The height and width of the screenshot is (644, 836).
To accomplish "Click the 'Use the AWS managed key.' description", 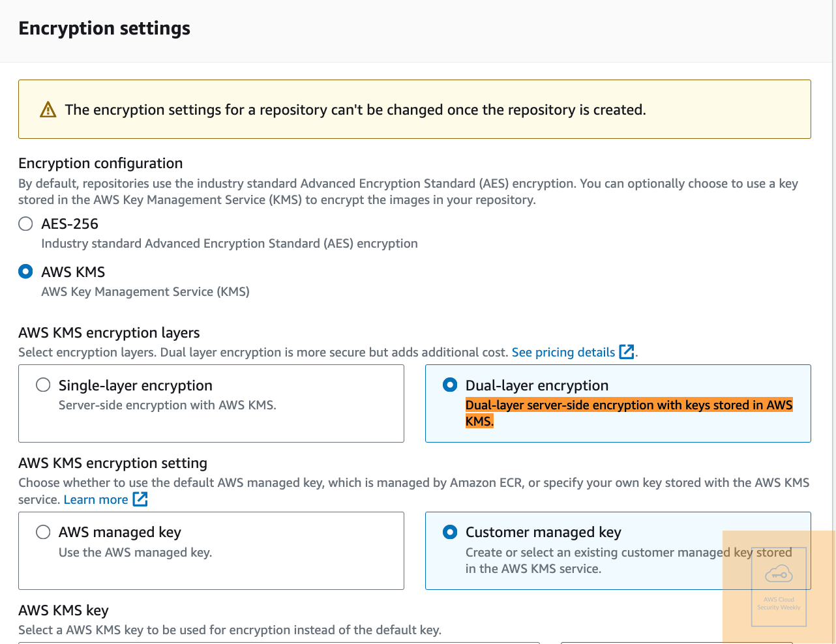I will click(x=136, y=553).
